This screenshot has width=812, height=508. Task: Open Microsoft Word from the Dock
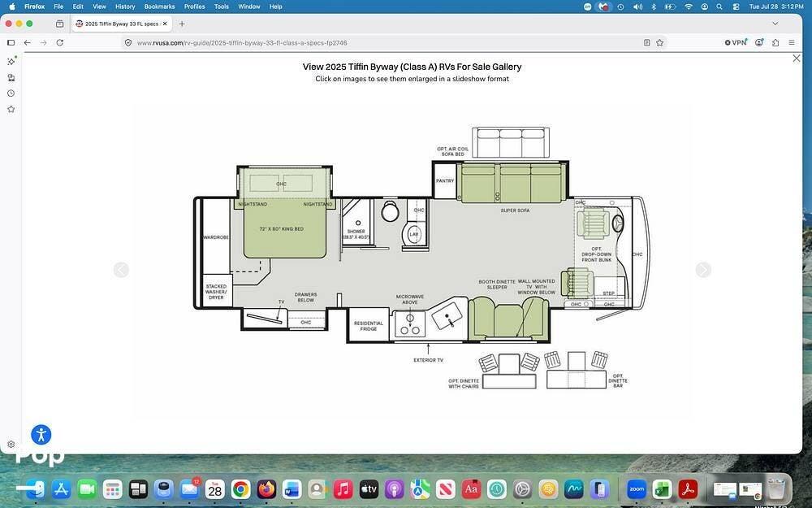click(292, 489)
